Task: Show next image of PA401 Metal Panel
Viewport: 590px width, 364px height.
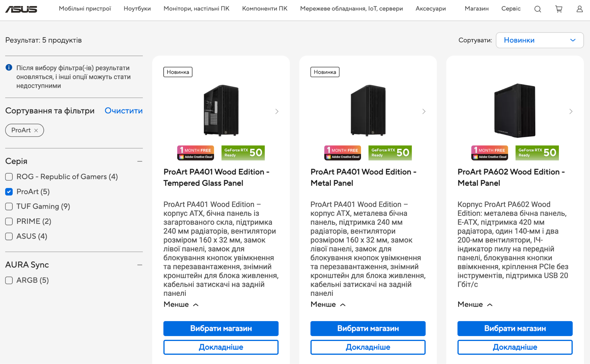Action: [424, 111]
